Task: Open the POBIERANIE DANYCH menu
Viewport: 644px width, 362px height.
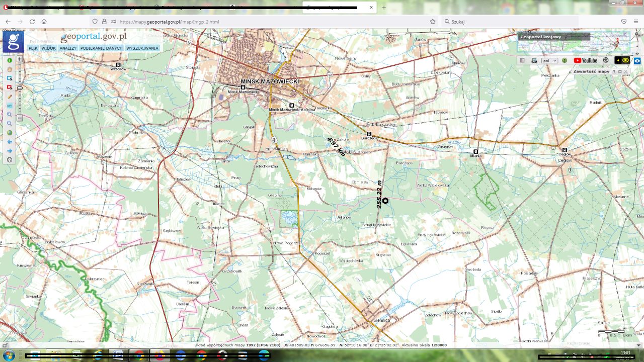Action: [x=101, y=48]
